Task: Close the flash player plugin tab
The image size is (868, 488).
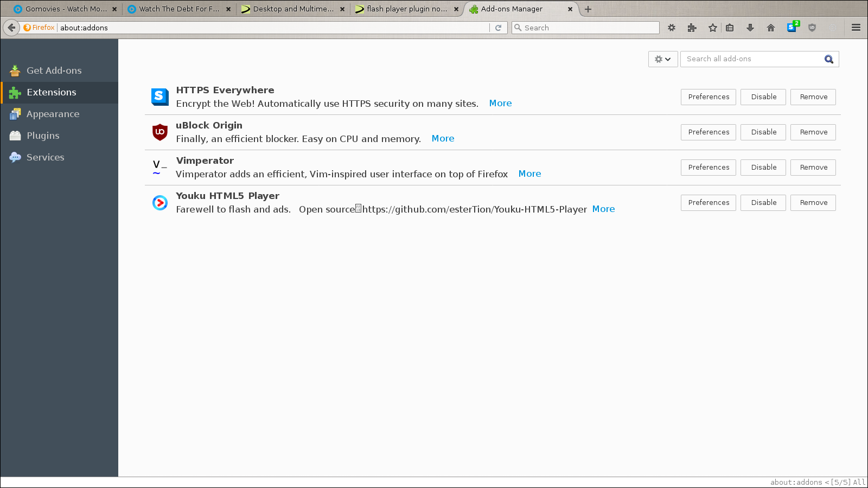Action: pyautogui.click(x=456, y=9)
